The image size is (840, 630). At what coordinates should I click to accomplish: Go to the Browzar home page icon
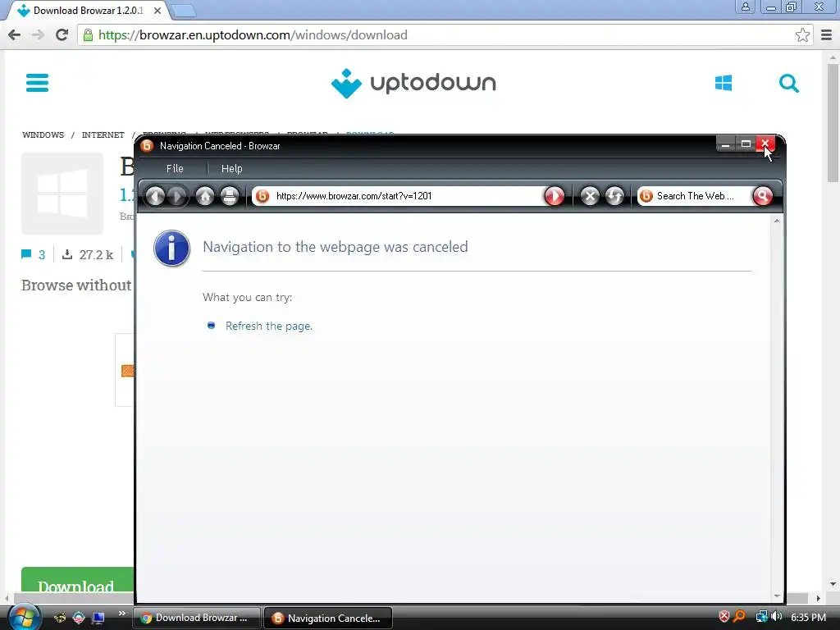pos(204,196)
